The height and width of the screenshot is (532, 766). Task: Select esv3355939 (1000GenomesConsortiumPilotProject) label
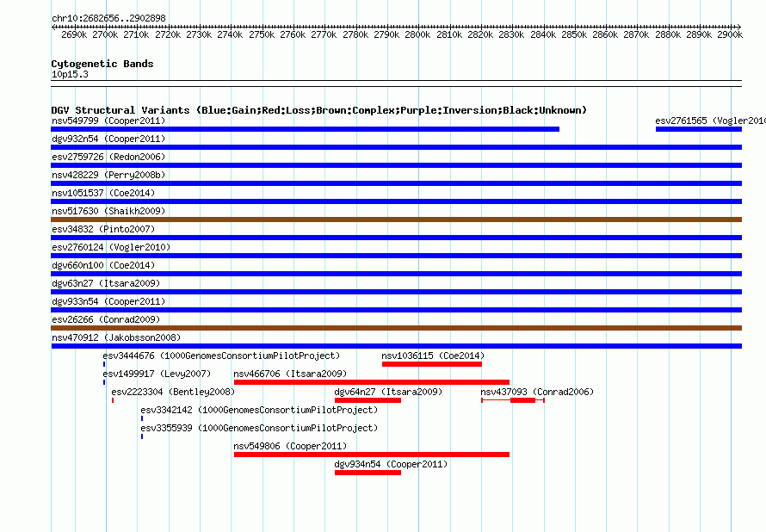point(259,428)
